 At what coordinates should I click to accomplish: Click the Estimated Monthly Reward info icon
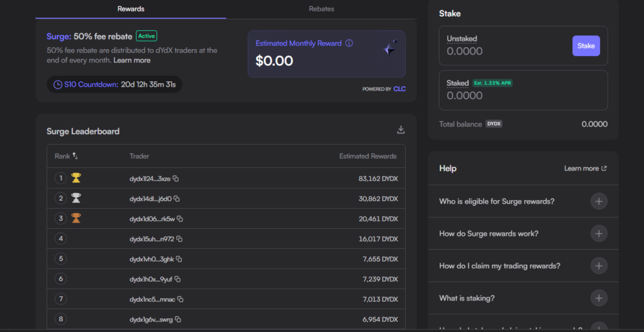349,44
